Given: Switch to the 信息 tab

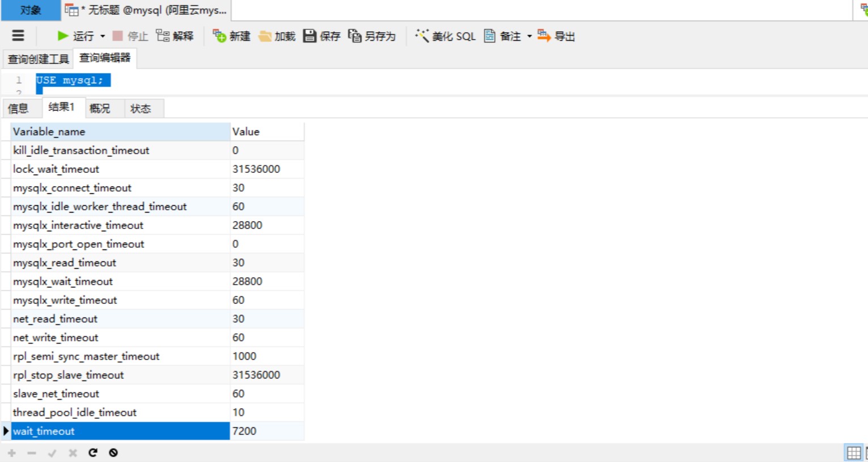Looking at the screenshot, I should click(x=18, y=108).
